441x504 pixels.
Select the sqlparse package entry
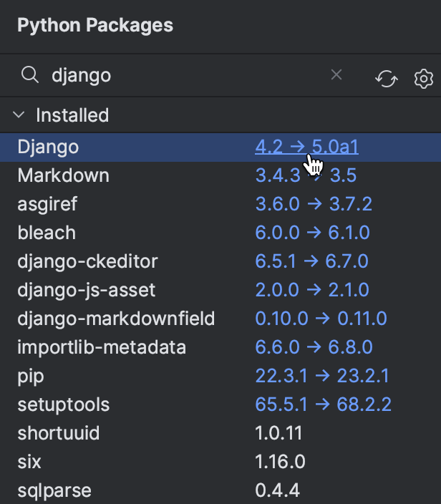[54, 491]
